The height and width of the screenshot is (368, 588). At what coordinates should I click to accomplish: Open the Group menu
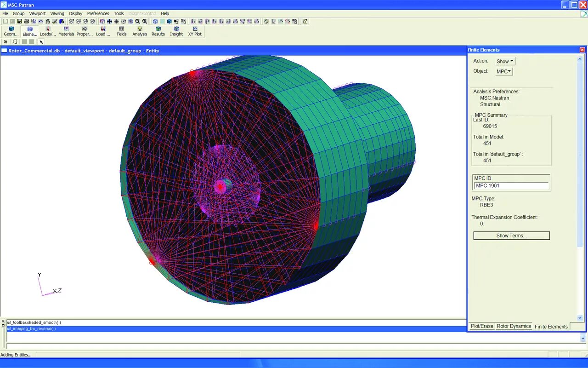18,13
